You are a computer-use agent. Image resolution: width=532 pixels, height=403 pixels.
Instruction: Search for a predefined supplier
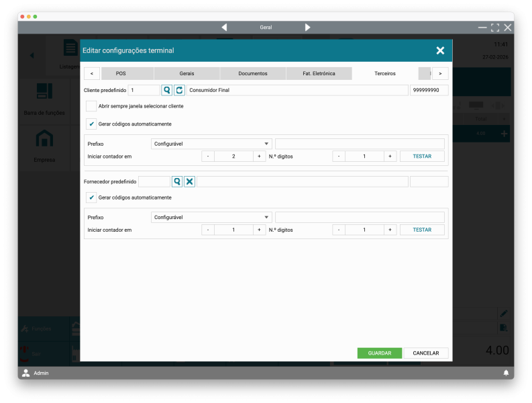[x=177, y=181]
